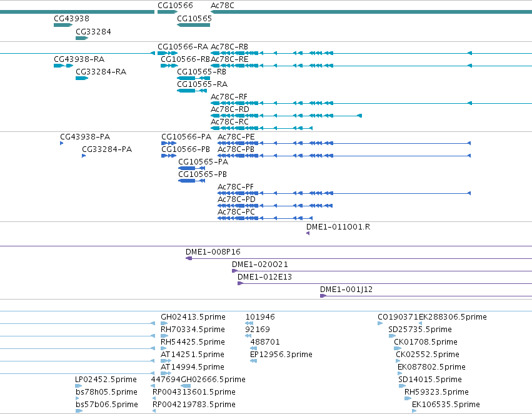Image resolution: width=532 pixels, height=414 pixels.
Task: Click BAC label DME1-012E13
Action: pyautogui.click(x=264, y=277)
